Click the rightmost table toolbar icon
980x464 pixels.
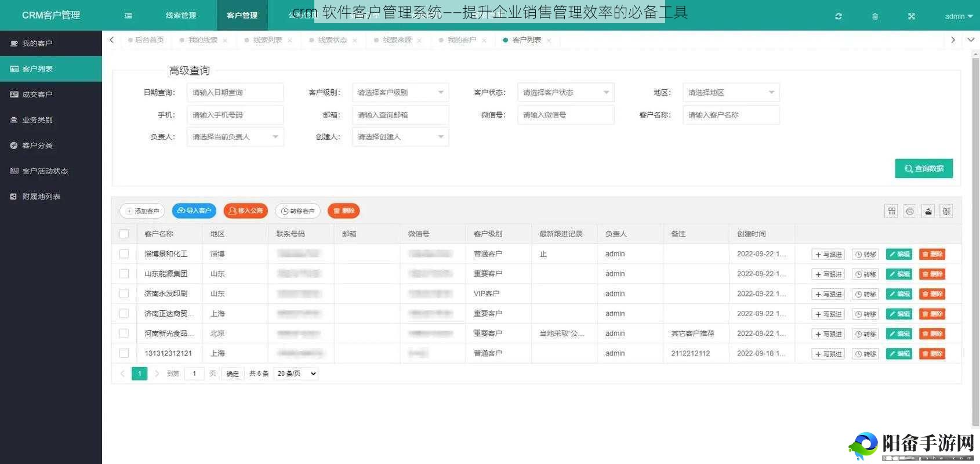tap(946, 211)
